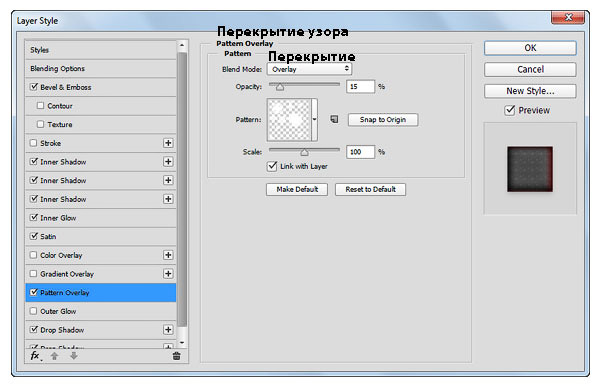Uncheck the Bevel & Emboss effect
This screenshot has height=387, width=600.
[34, 87]
